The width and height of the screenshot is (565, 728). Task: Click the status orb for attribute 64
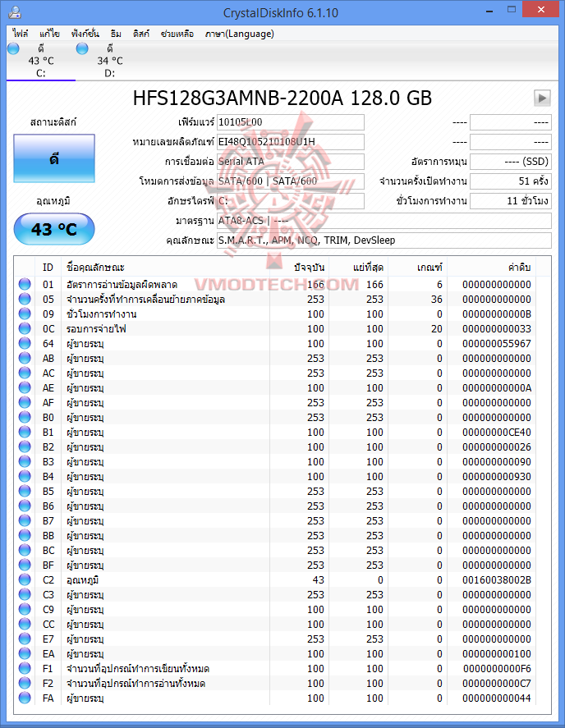click(x=25, y=344)
